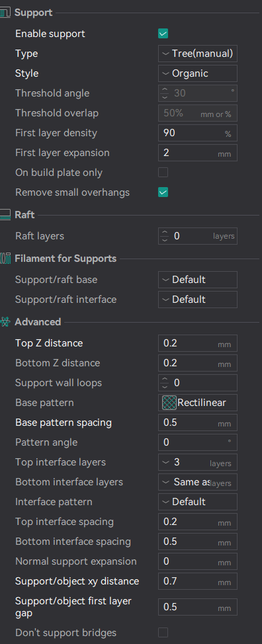Click the Support/object first layer gap label
Viewport: 262px width, 644px height.
tap(73, 607)
